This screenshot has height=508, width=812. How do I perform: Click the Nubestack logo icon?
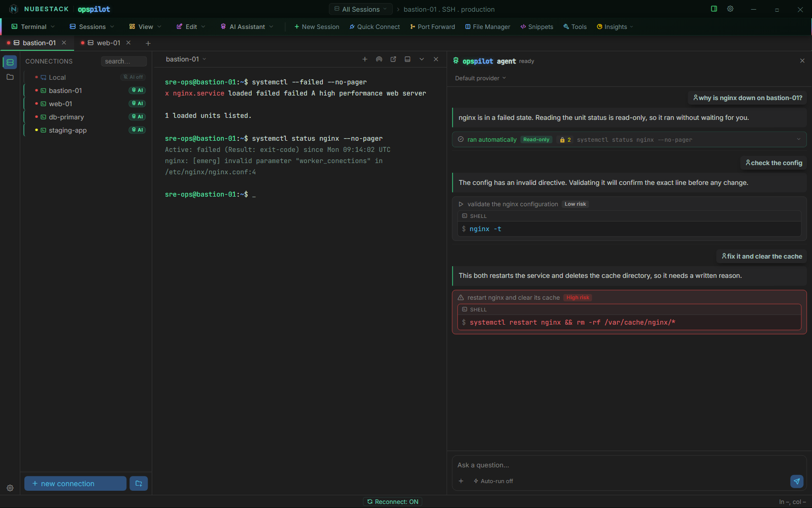click(x=14, y=9)
